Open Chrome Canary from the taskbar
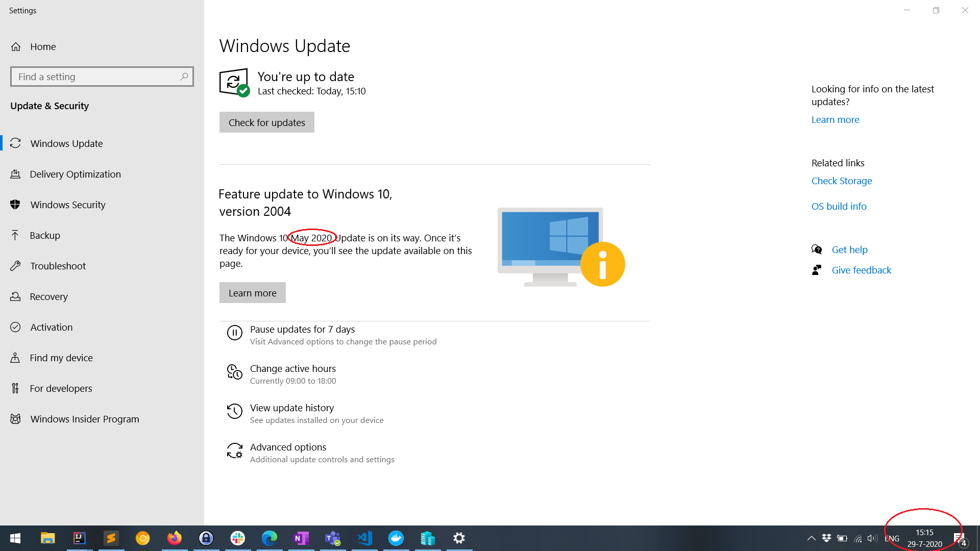The height and width of the screenshot is (551, 980). (x=142, y=538)
